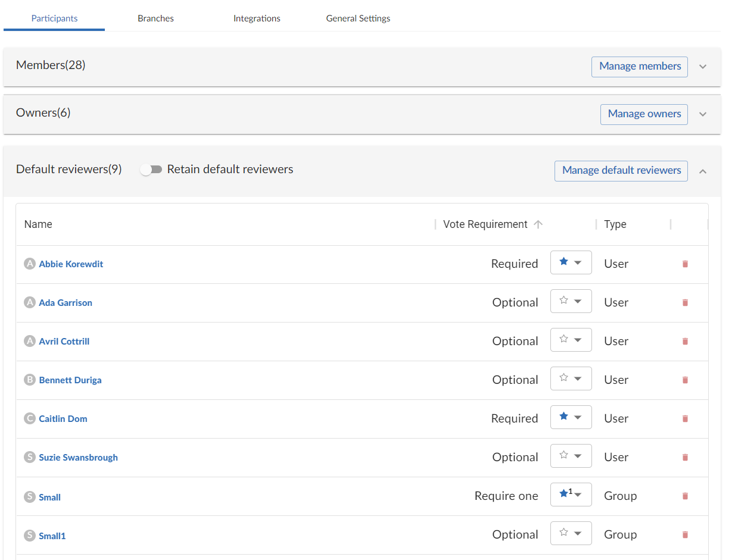Click the optional star for Bennett Duriga
735x560 pixels.
(x=564, y=378)
